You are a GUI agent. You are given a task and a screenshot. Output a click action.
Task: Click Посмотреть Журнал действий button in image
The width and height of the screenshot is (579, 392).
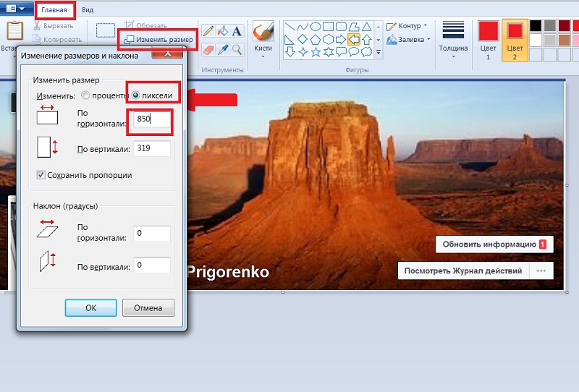pos(463,270)
